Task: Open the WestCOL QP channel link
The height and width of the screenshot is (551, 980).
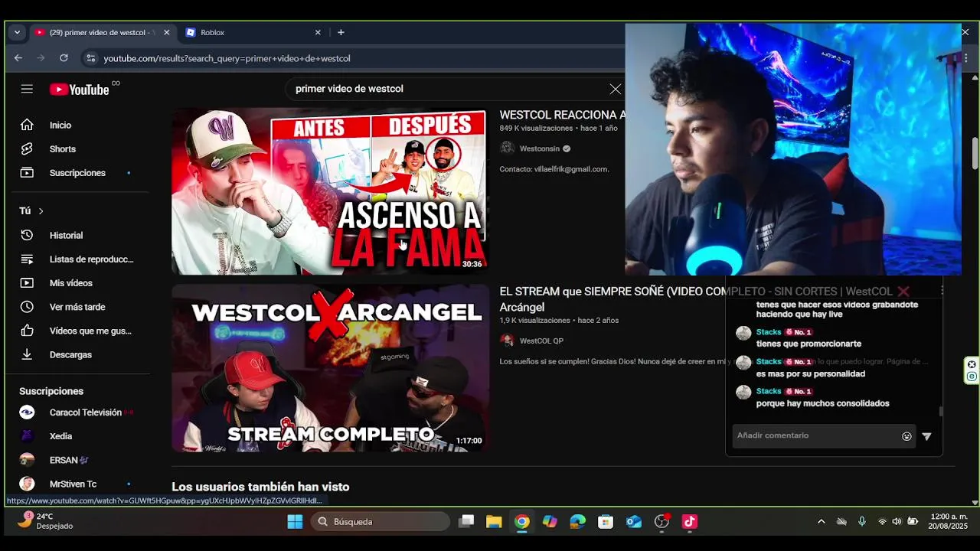Action: tap(541, 341)
